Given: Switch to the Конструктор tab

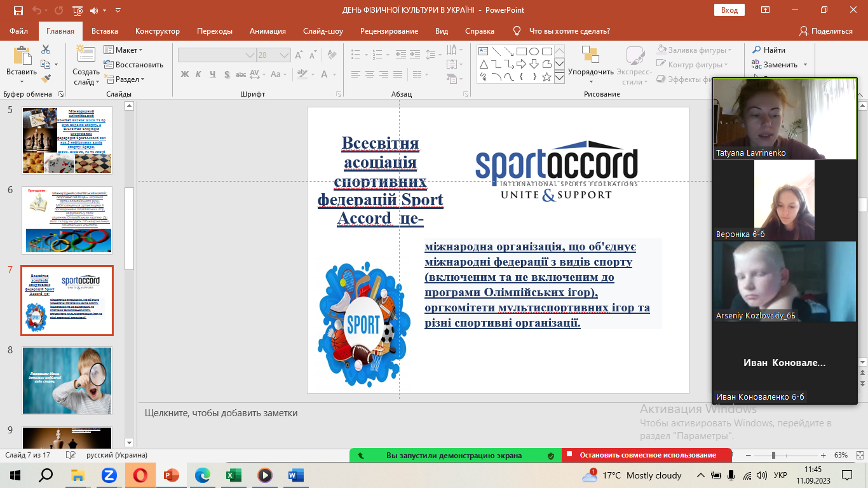Looking at the screenshot, I should pyautogui.click(x=158, y=30).
